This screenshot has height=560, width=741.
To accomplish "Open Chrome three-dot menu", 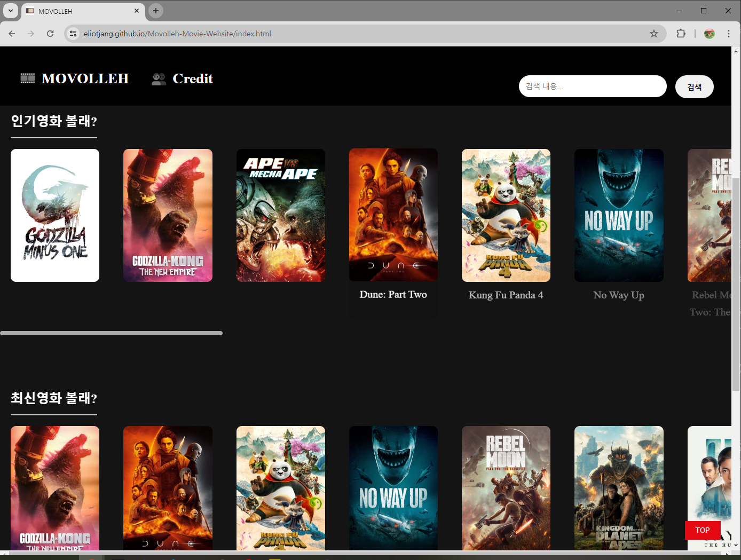I will (729, 34).
